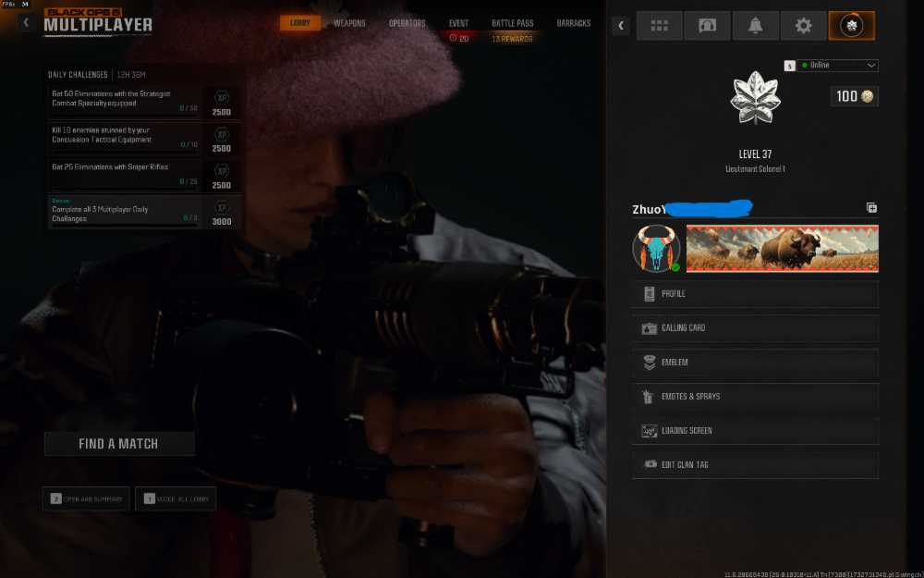Click the Edit Clan Tag row icon
The height and width of the screenshot is (578, 924).
coord(650,464)
